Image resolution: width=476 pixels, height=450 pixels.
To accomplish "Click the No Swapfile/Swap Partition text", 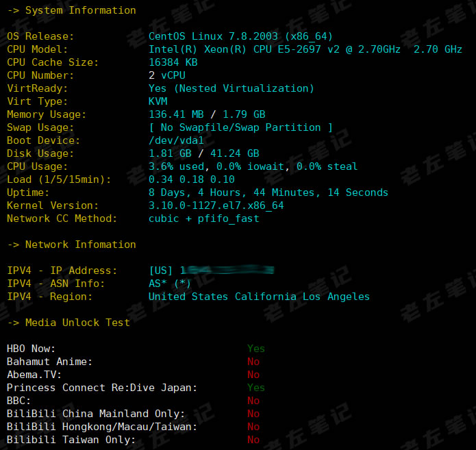I will pyautogui.click(x=240, y=127).
